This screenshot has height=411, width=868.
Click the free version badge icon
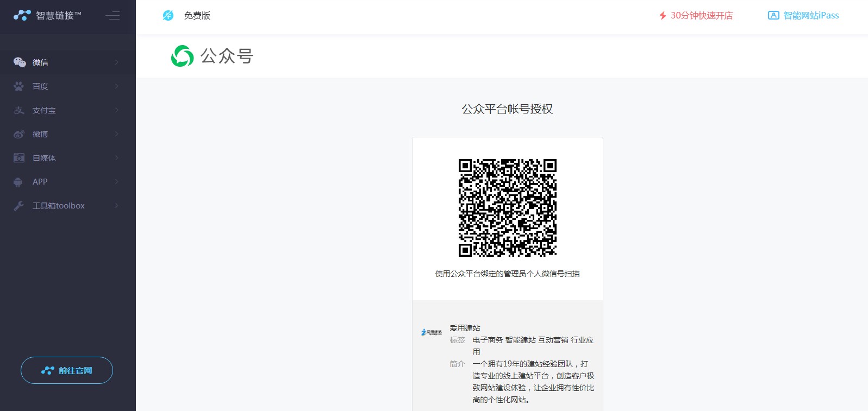(168, 15)
